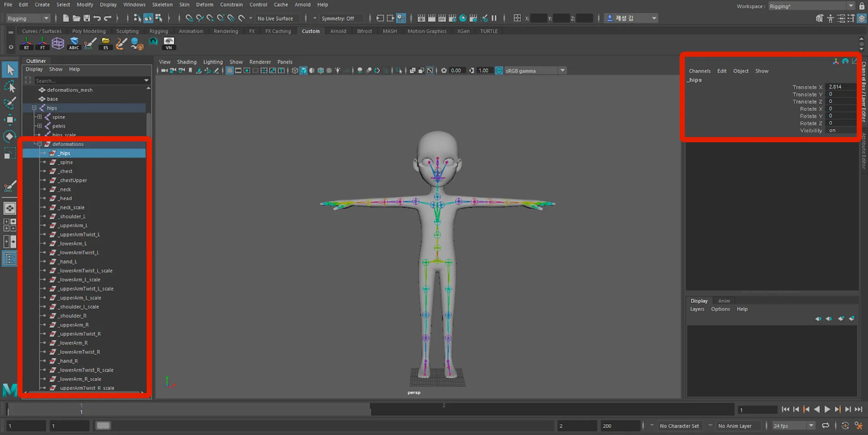
Task: Open the Render View clapperboard icon
Action: [421, 18]
